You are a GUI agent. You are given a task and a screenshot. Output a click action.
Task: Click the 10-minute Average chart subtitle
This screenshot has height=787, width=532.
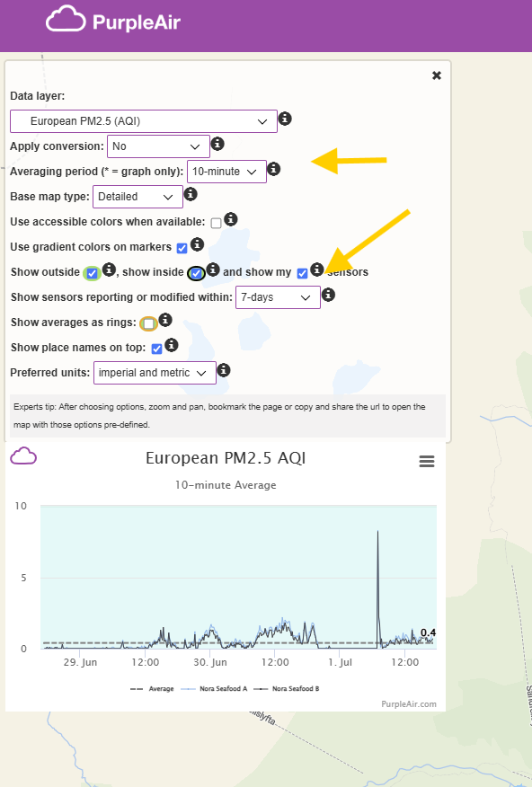226,485
